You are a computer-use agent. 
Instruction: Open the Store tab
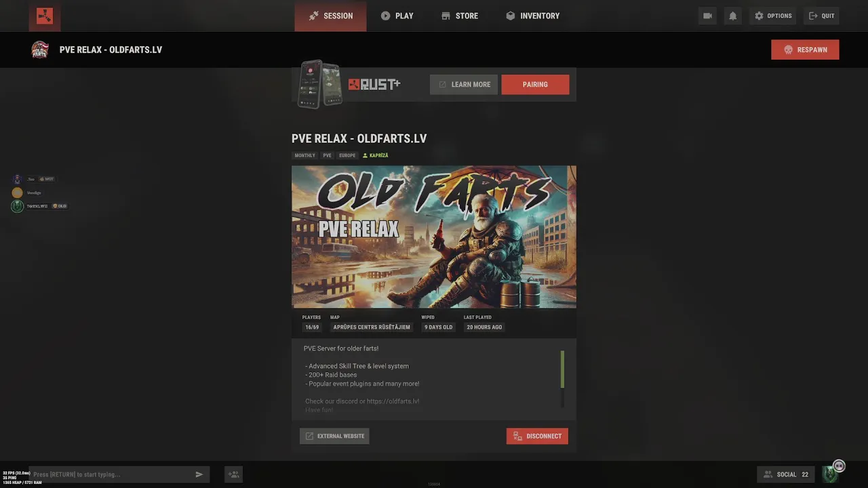(459, 16)
